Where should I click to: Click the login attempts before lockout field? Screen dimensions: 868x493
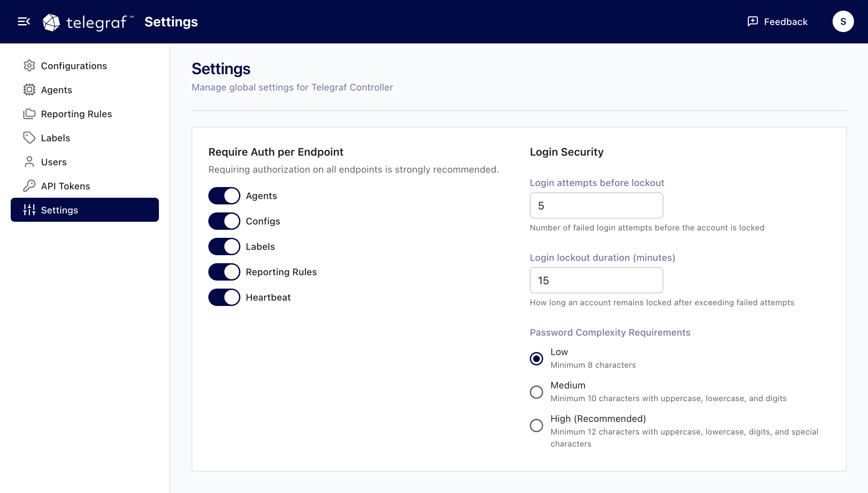tap(596, 205)
